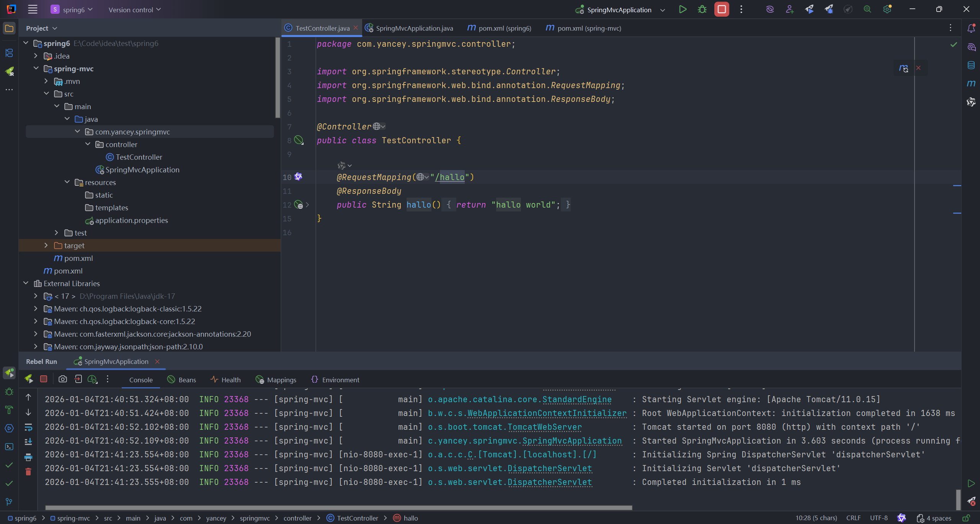Toggle read-only lock icon in status bar
This screenshot has height=524, width=980.
pos(966,518)
